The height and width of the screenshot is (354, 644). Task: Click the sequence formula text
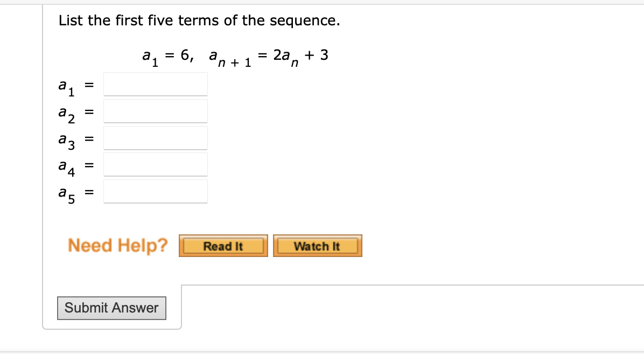(235, 54)
